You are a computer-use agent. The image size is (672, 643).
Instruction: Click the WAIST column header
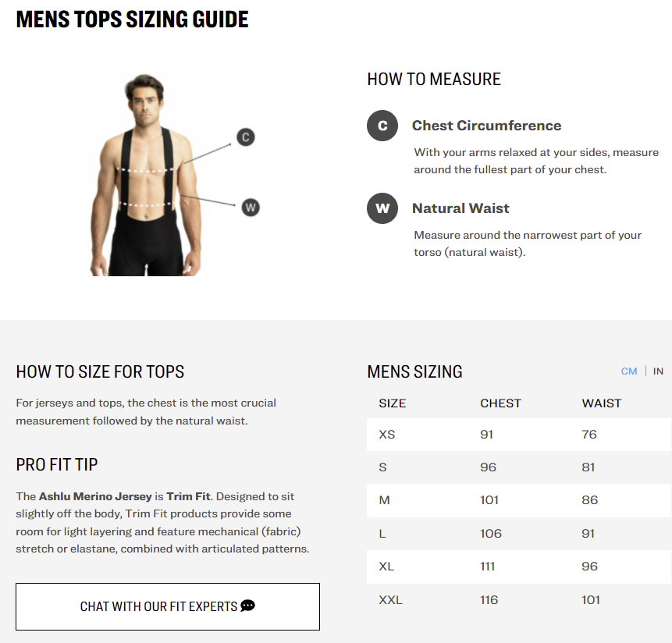click(x=602, y=403)
